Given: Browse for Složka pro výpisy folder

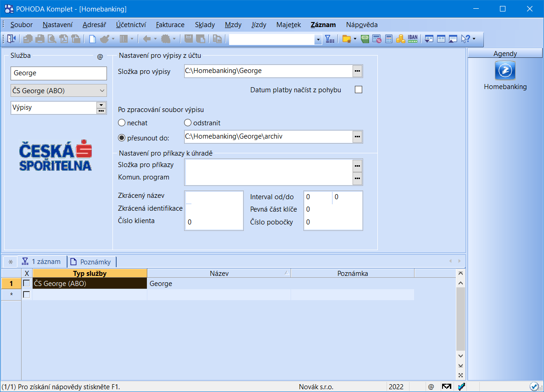Looking at the screenshot, I should [357, 71].
